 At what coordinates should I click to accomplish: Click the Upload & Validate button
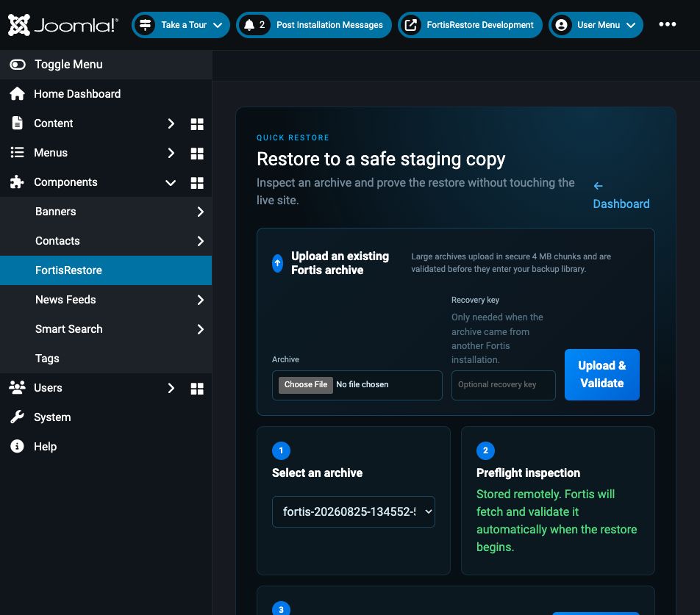point(601,375)
